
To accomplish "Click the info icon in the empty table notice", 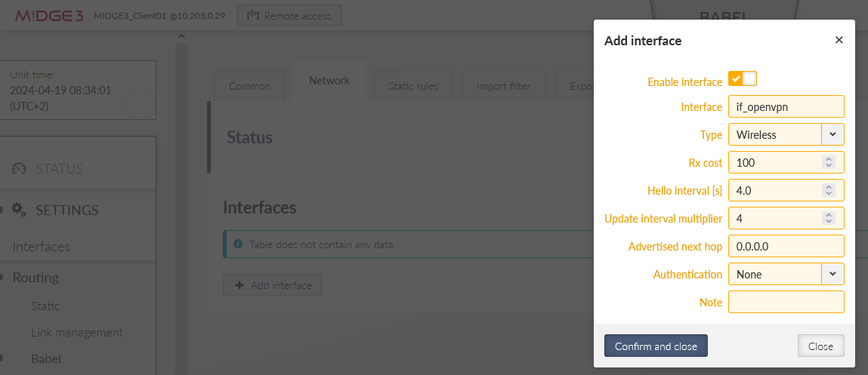I will (238, 244).
